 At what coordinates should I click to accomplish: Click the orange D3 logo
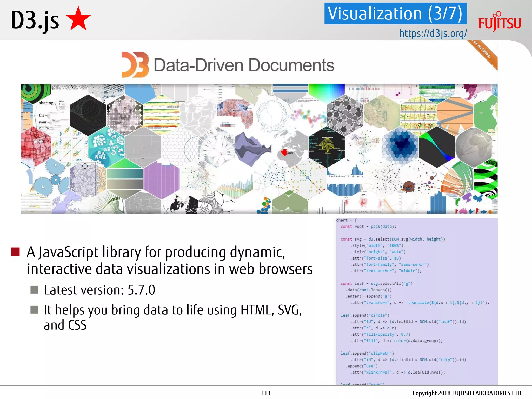pyautogui.click(x=135, y=64)
